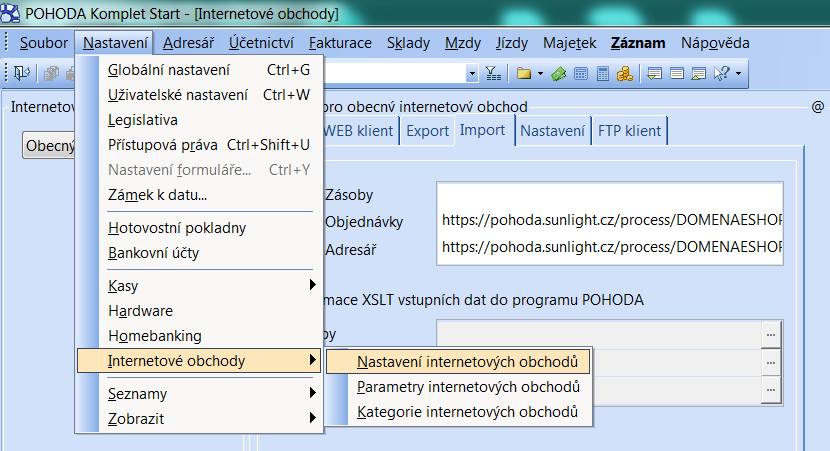Click the context help pointer icon

(721, 74)
